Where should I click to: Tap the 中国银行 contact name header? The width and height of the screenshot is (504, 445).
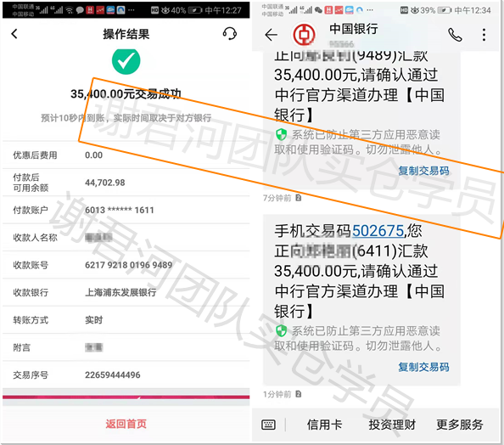coord(354,29)
